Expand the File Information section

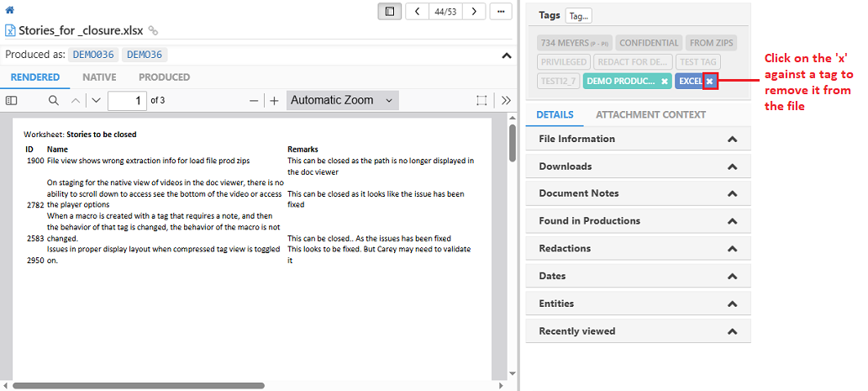(x=639, y=139)
